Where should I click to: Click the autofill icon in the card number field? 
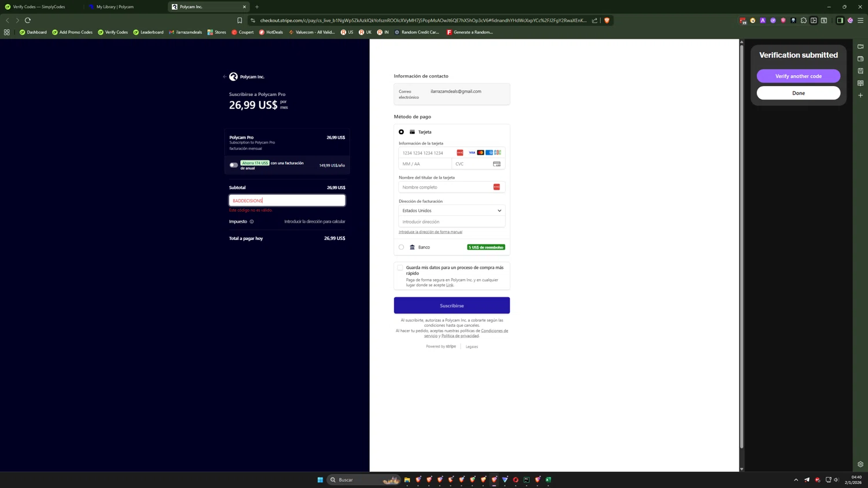click(460, 153)
